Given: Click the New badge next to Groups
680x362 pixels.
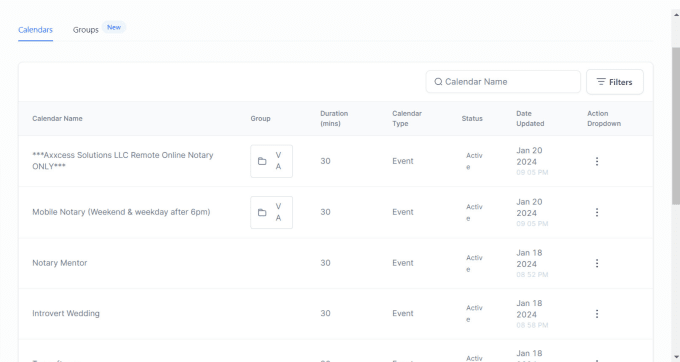Looking at the screenshot, I should click(x=114, y=27).
